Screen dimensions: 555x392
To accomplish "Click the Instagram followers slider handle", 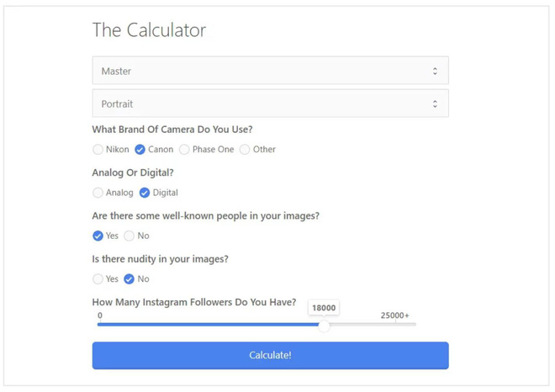I will click(324, 326).
